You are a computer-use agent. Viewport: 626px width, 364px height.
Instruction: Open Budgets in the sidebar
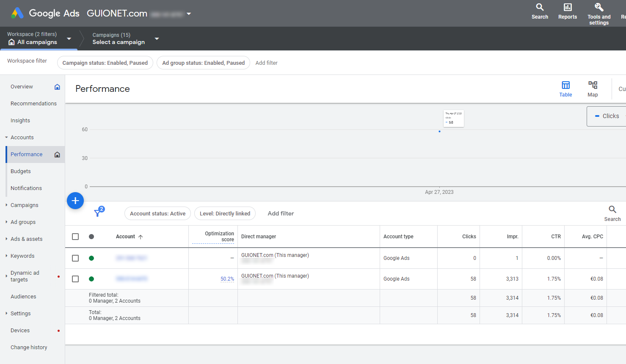click(x=21, y=171)
